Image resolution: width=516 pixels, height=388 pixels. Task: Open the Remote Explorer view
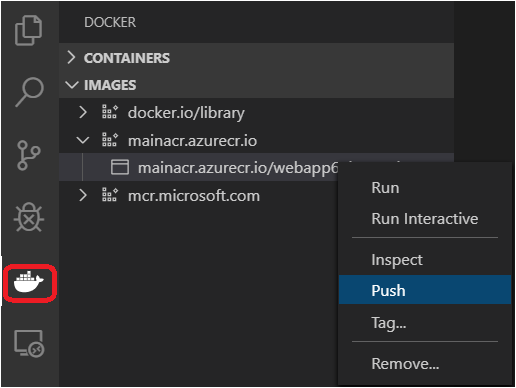click(x=29, y=344)
